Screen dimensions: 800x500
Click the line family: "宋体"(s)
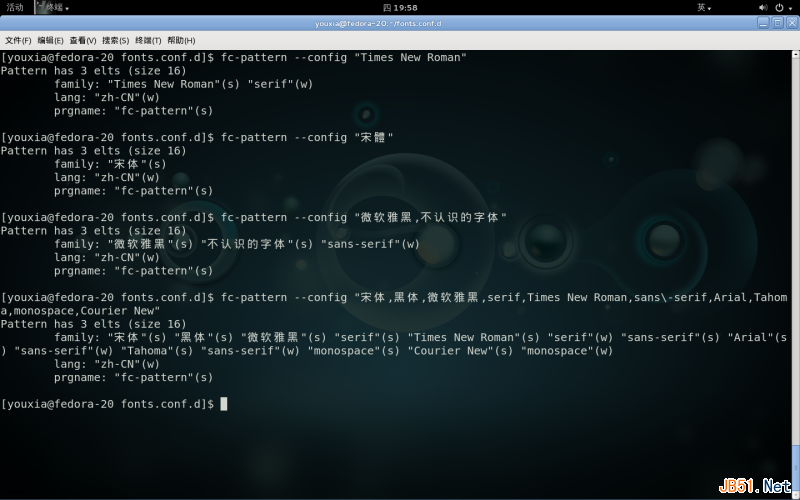pos(110,164)
